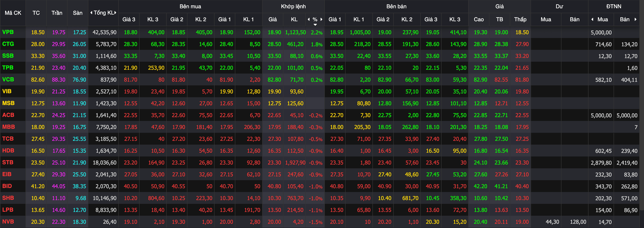Click HDB foreign buy value 602,45
Image resolution: width=644 pixels, height=228 pixels.
[x=604, y=151]
